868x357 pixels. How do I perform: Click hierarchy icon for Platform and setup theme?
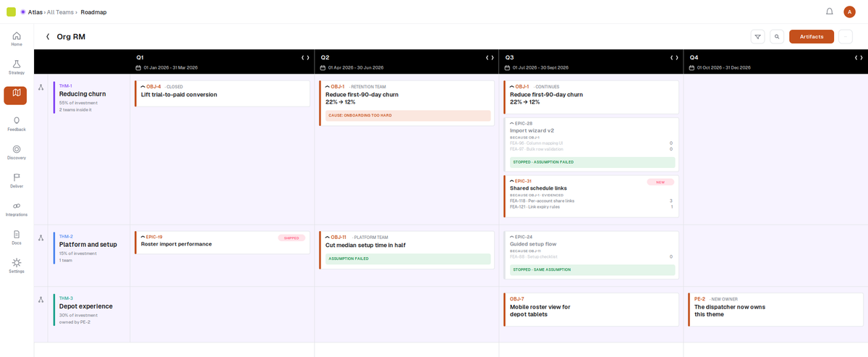(41, 238)
